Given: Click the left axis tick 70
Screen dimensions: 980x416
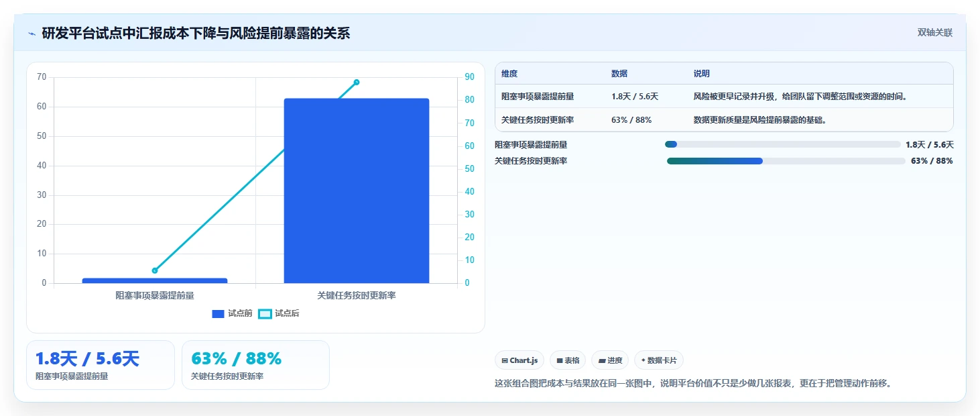Looking at the screenshot, I should coord(42,77).
